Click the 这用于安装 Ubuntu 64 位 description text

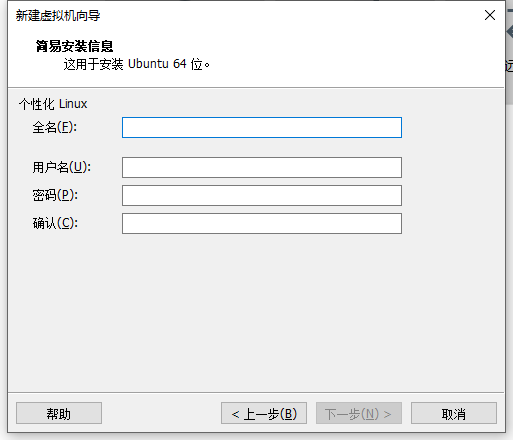(x=136, y=64)
